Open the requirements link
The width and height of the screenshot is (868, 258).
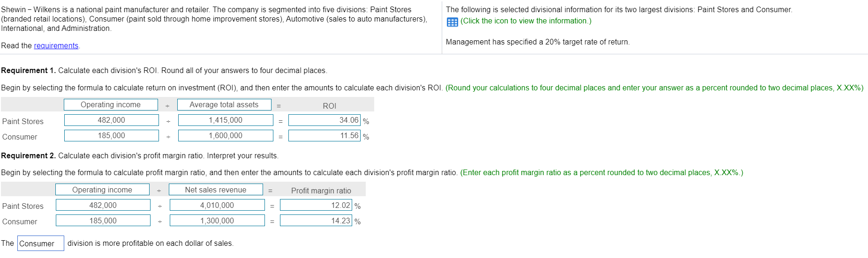click(x=56, y=45)
